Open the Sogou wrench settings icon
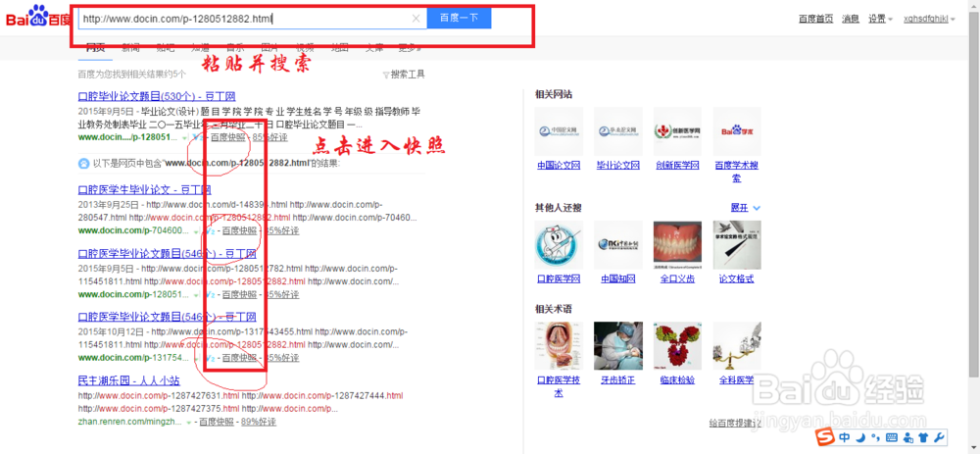This screenshot has width=980, height=454. (x=939, y=436)
